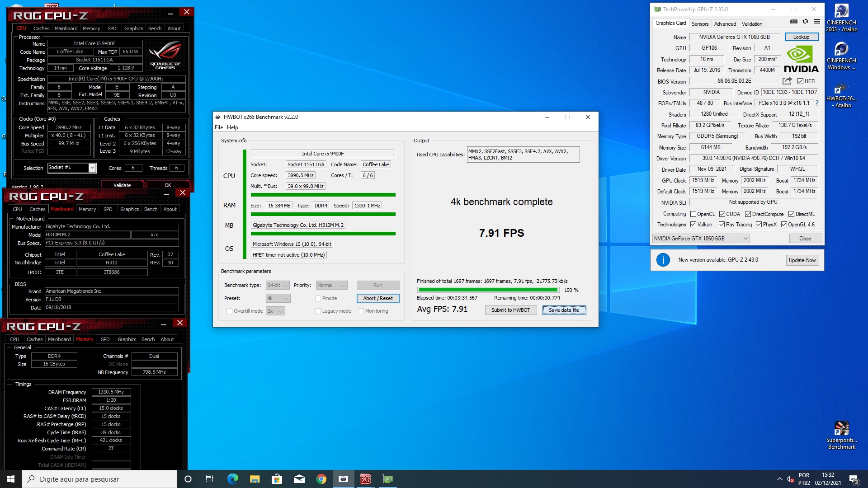The height and width of the screenshot is (488, 868).
Task: Open the notification center icon
Action: [x=854, y=479]
